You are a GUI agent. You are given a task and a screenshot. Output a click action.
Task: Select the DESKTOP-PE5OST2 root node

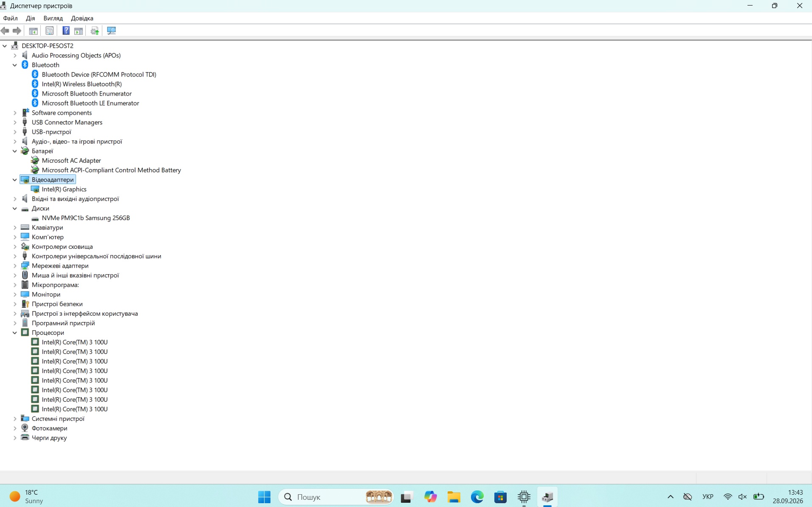[x=48, y=46]
